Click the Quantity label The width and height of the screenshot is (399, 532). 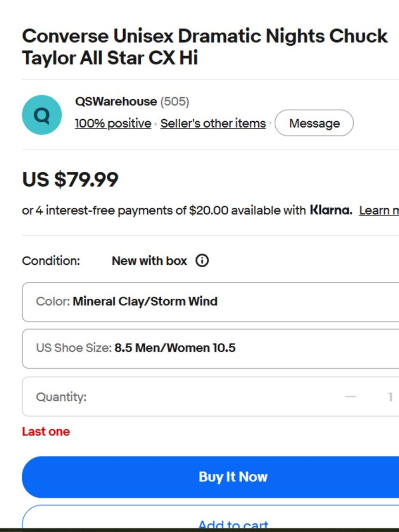point(61,397)
